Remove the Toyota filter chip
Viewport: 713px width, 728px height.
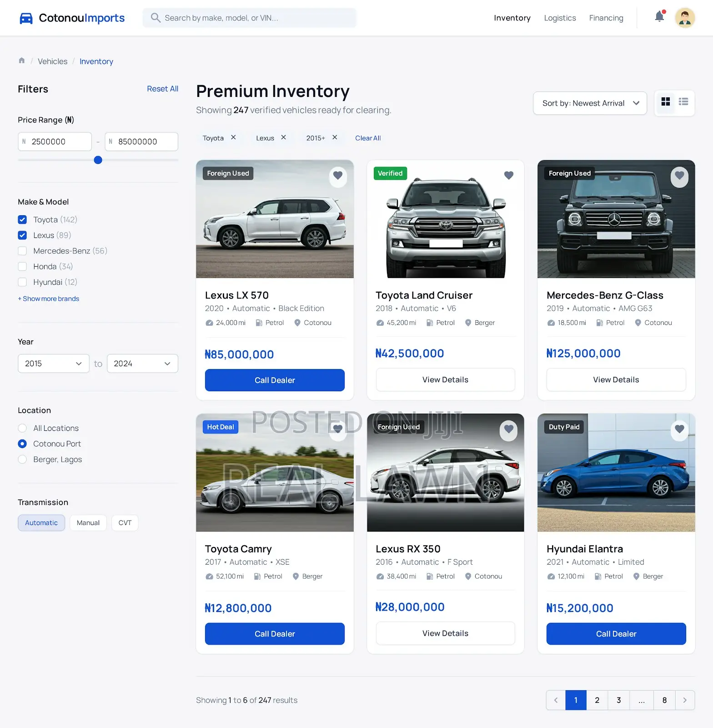coord(233,137)
